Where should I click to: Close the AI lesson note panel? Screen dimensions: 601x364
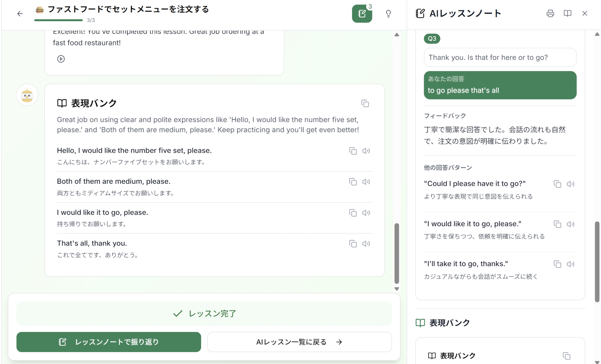coord(585,13)
